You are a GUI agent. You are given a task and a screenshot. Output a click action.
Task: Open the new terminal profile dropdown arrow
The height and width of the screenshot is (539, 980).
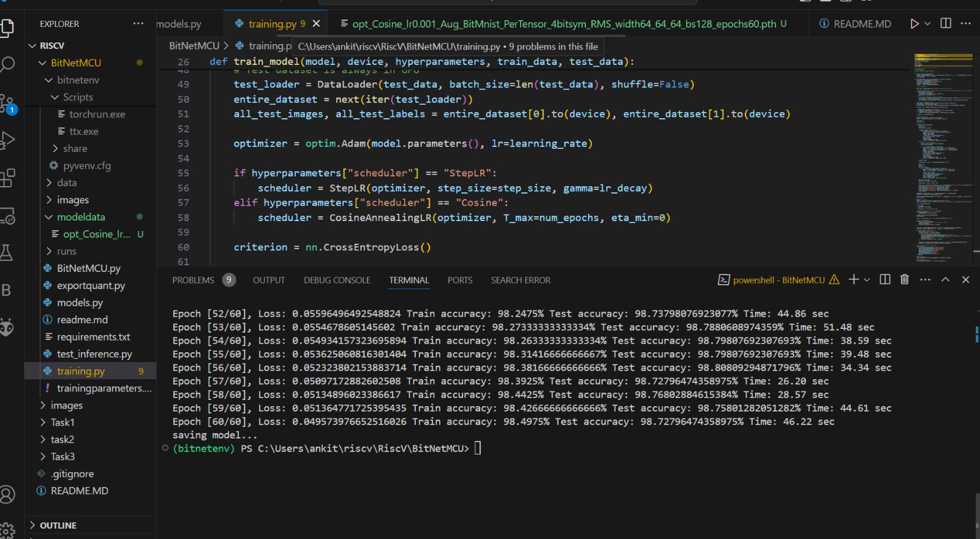pyautogui.click(x=867, y=280)
